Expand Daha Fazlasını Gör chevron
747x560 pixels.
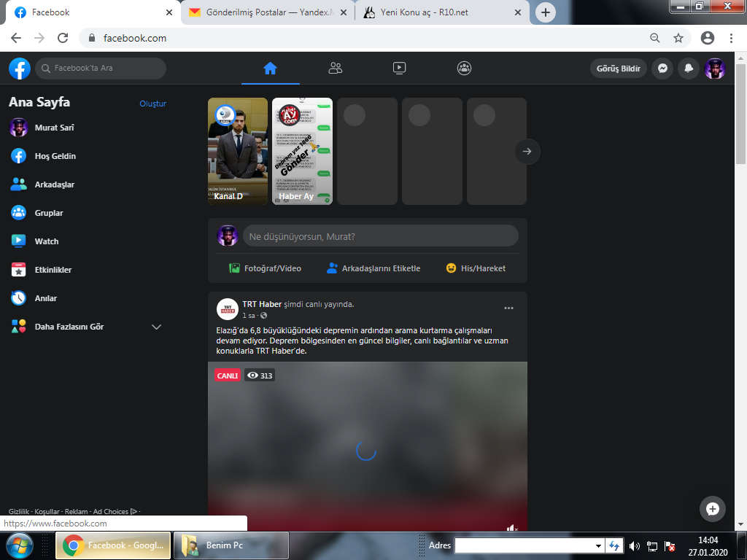point(156,327)
